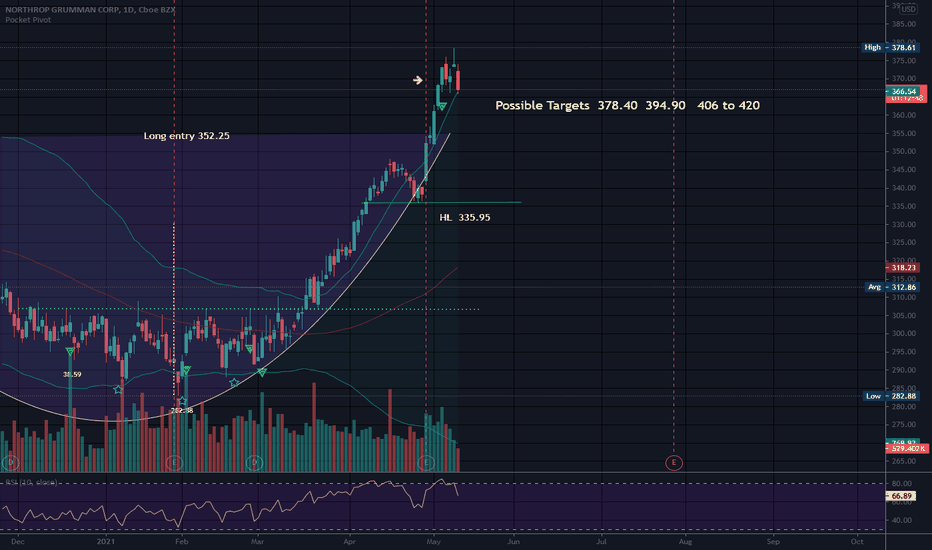The image size is (932, 550).
Task: Click the 579.407K volume value label
Action: [x=906, y=448]
